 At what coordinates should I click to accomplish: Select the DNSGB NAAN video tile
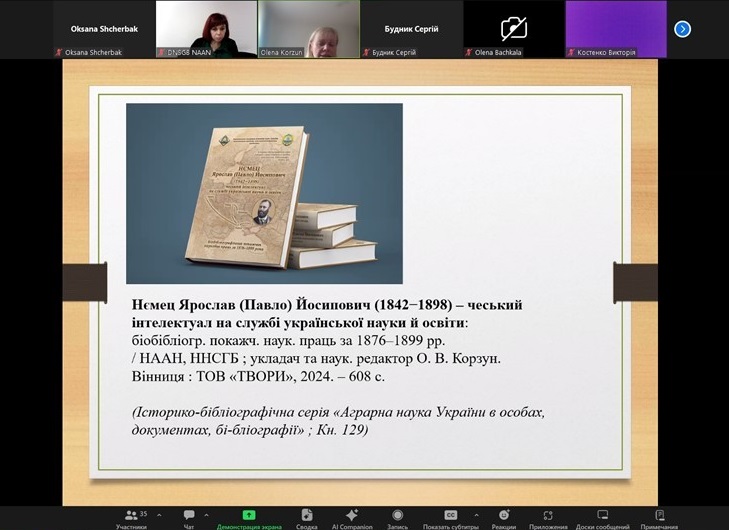tap(206, 29)
